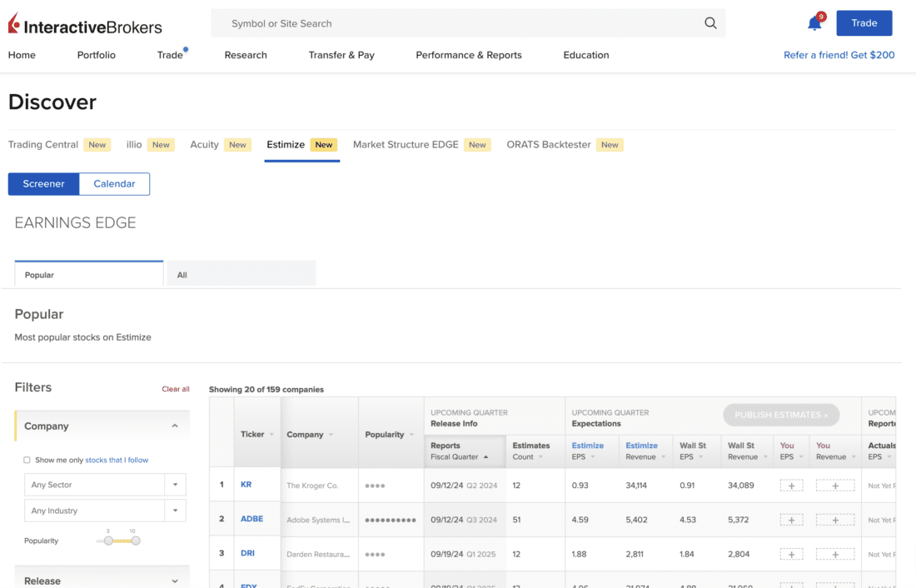Add your EPS estimate for KR
Image resolution: width=916 pixels, height=588 pixels.
coord(792,486)
